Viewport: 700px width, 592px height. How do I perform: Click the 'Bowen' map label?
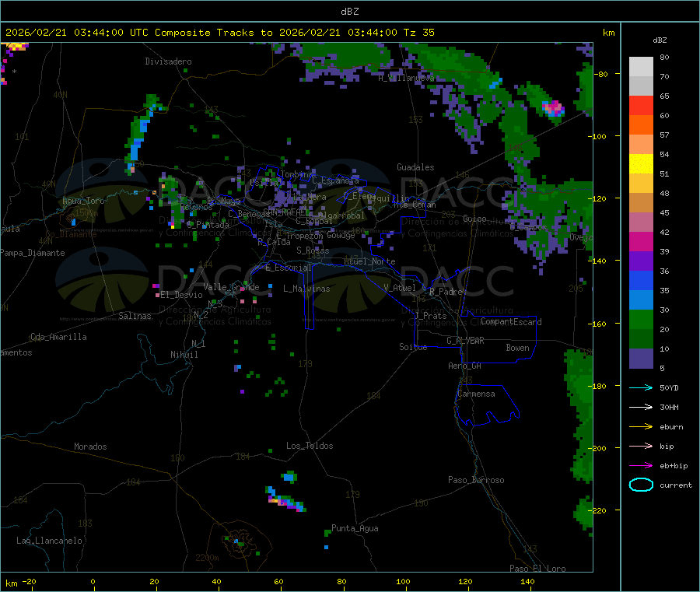tap(517, 348)
